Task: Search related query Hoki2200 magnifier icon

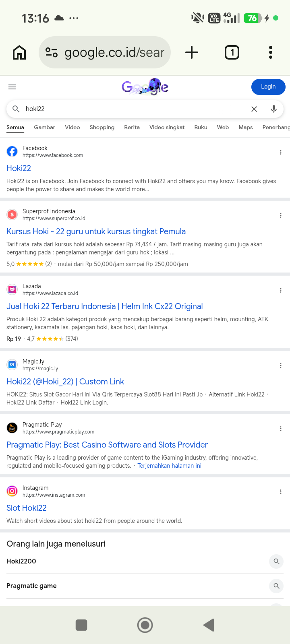Action: (x=276, y=561)
